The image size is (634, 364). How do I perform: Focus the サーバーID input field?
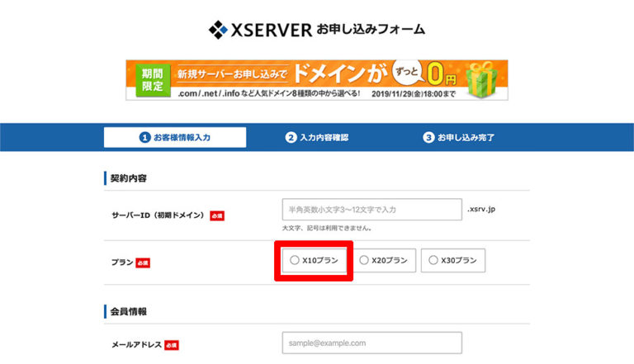click(x=372, y=210)
